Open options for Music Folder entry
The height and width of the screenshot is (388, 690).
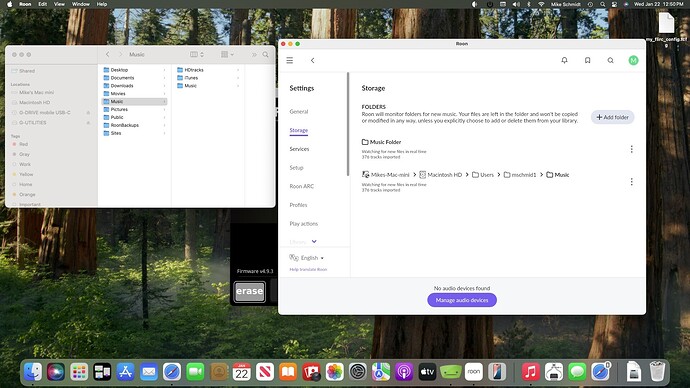[x=631, y=149]
